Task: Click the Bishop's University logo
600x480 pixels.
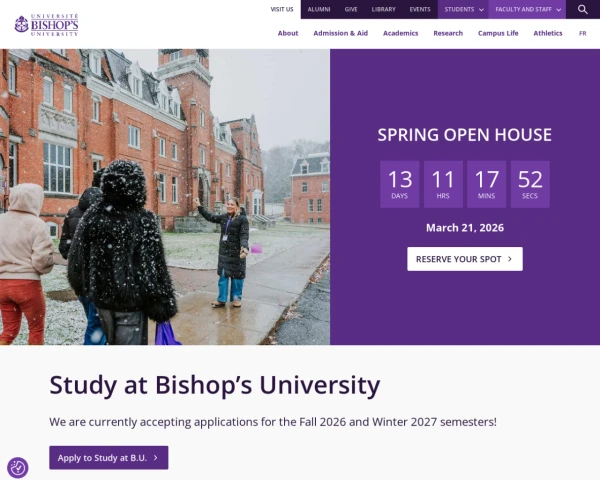Action: (x=46, y=25)
